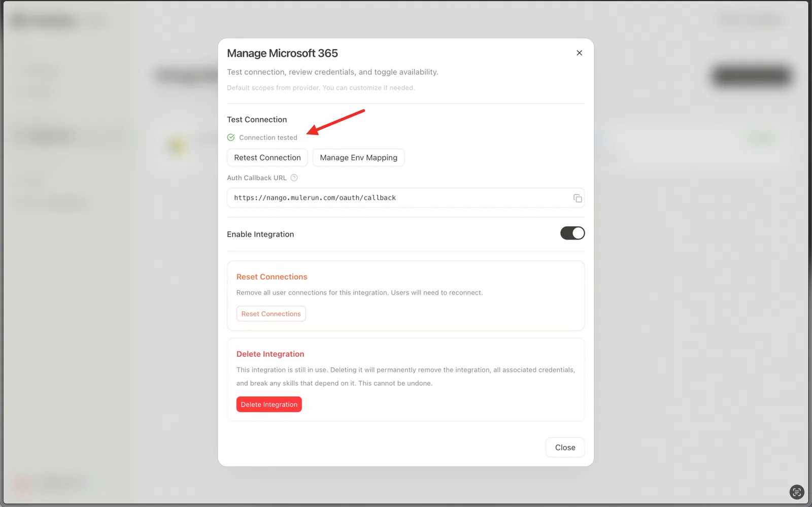Open Manage Env Mapping
Viewport: 812px width, 507px height.
(358, 157)
